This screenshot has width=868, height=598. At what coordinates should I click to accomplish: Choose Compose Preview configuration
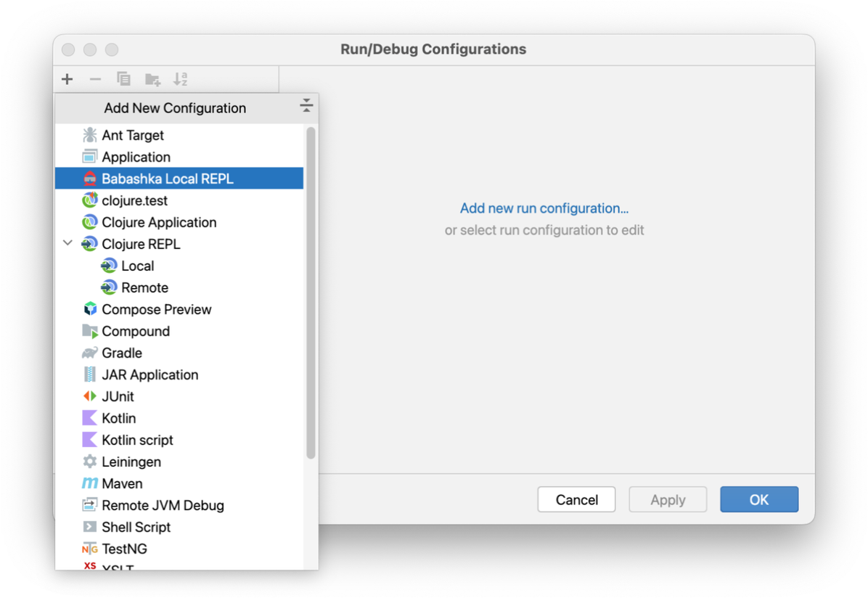click(x=179, y=309)
